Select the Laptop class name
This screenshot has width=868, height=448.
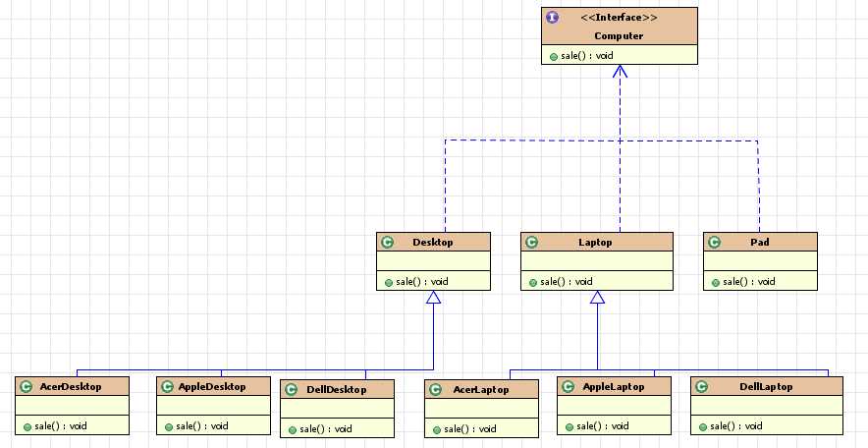click(595, 242)
